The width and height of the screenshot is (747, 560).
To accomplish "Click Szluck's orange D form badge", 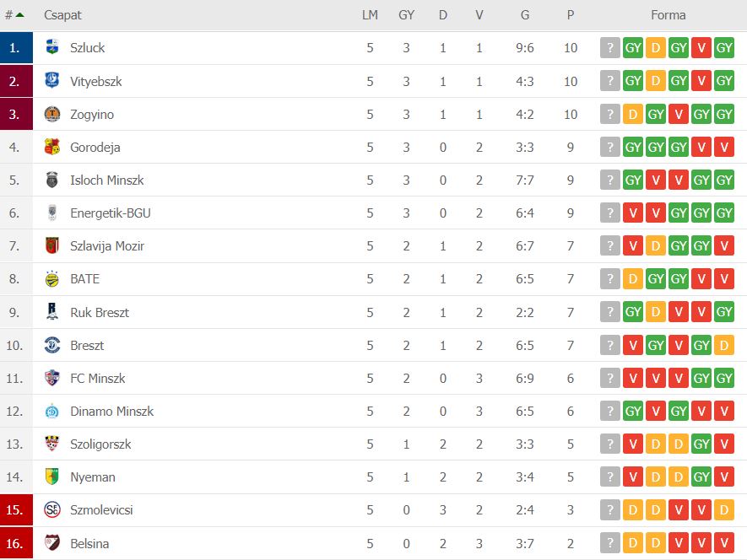I will tap(656, 47).
